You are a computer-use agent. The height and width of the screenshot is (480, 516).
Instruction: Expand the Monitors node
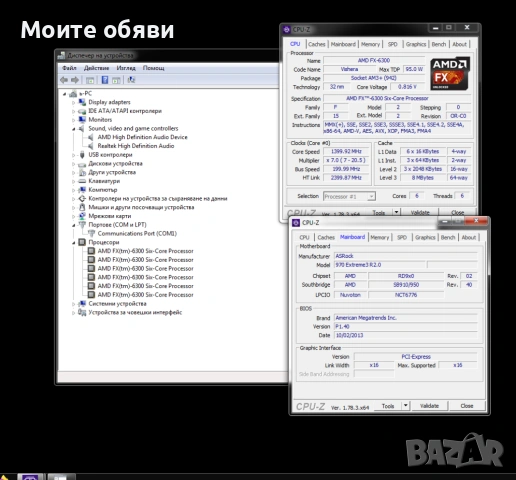click(73, 120)
